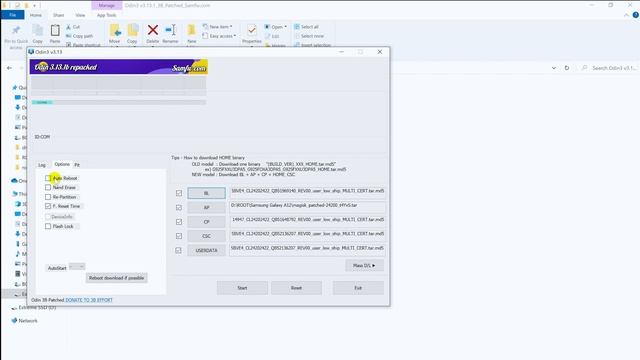The image size is (640, 360).
Task: Uncheck the BL file checkbox
Action: 179,193
